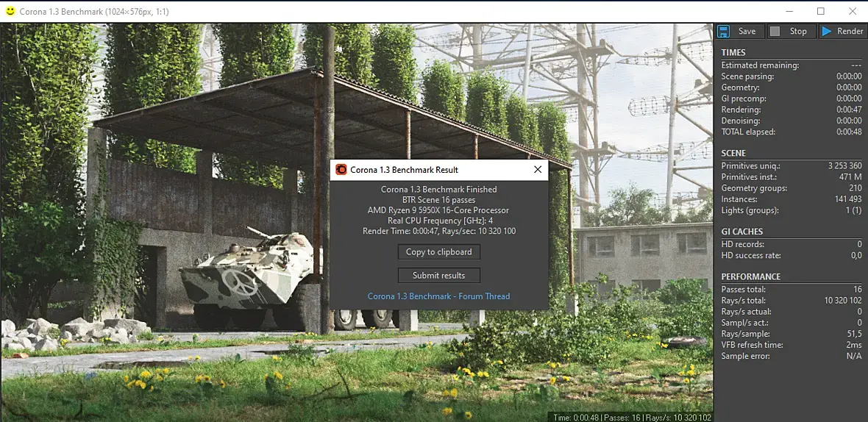Close the main Corona Benchmark window
This screenshot has width=868, height=422.
click(x=853, y=11)
